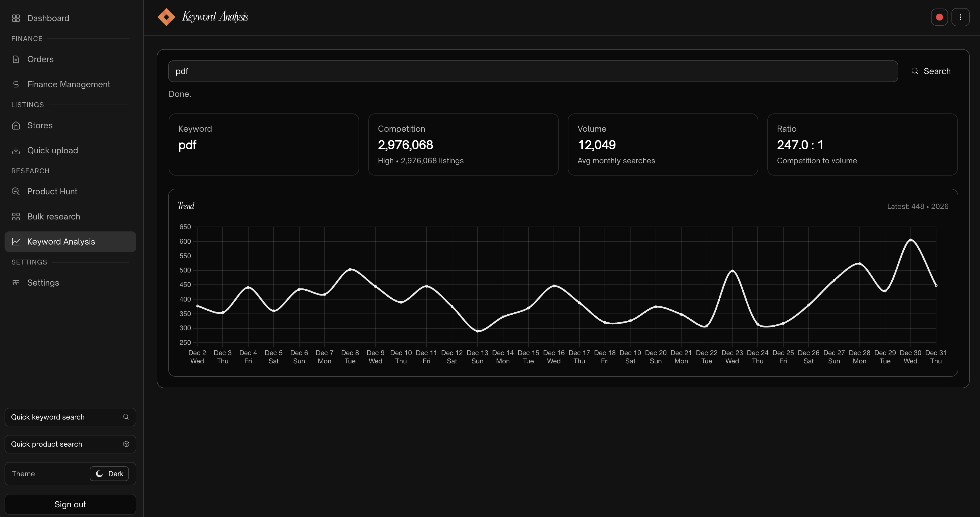The width and height of the screenshot is (980, 517).
Task: Click the Search magnifier button
Action: 931,71
